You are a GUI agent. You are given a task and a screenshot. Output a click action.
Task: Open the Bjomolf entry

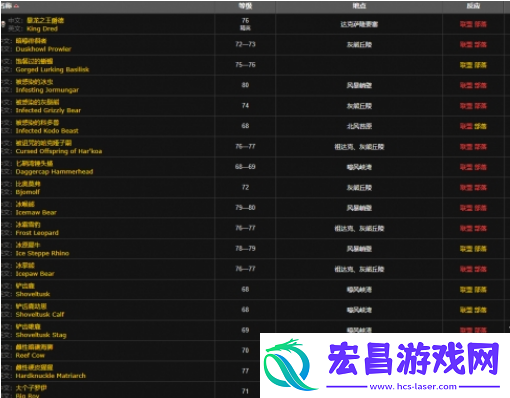28,192
